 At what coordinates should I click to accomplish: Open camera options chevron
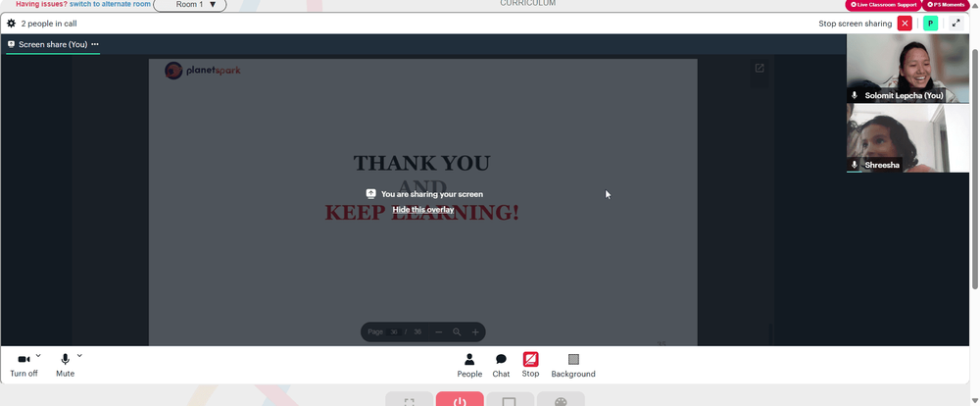coord(38,355)
